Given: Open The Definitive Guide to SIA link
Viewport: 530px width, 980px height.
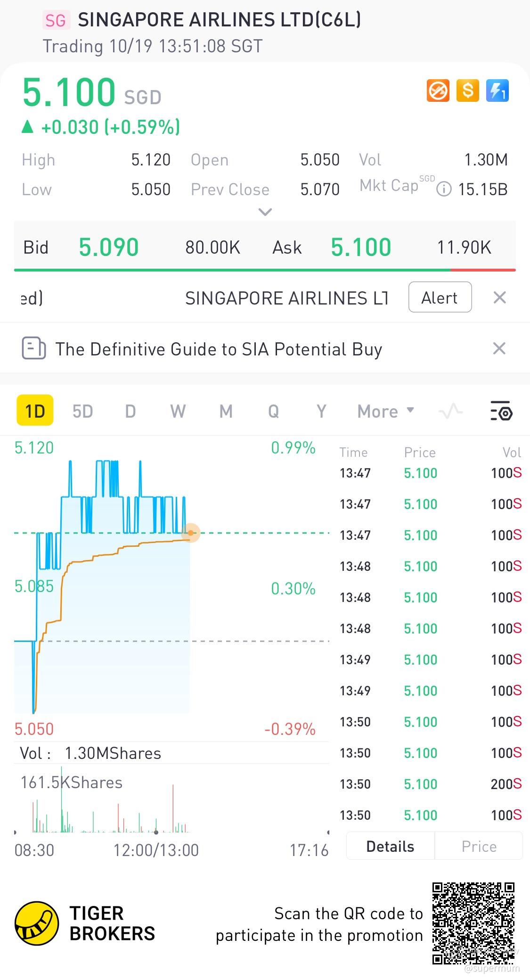Looking at the screenshot, I should tap(219, 349).
